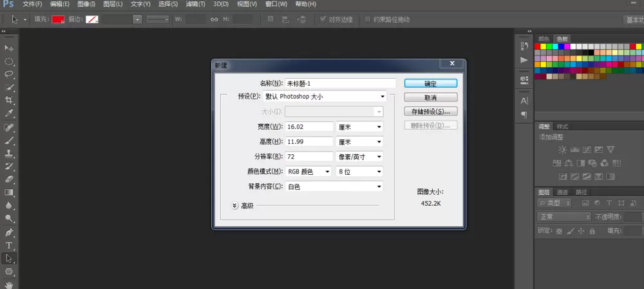Open the Edit menu
The width and height of the screenshot is (644, 289).
point(59,4)
